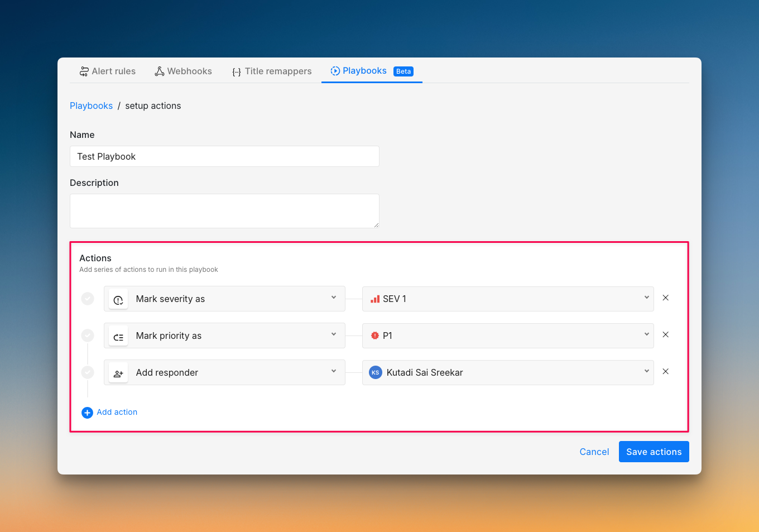Image resolution: width=759 pixels, height=532 pixels.
Task: Click the priority list icon beside Mark priority
Action: click(118, 337)
